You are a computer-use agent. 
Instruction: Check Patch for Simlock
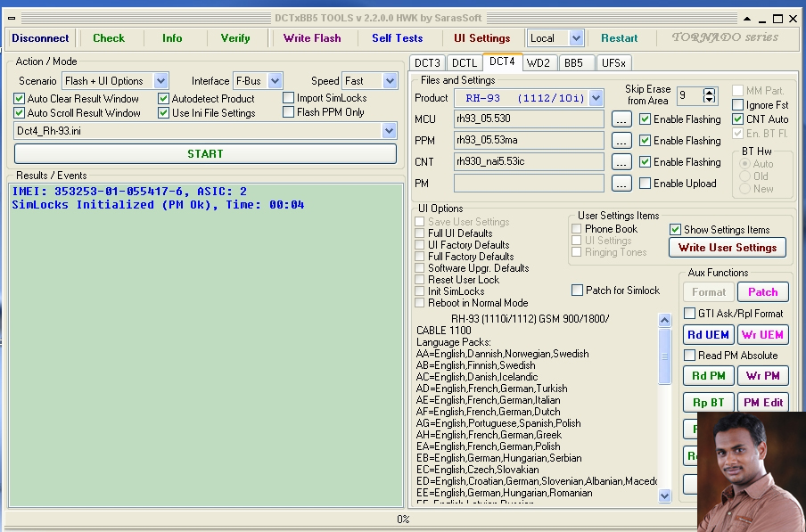(x=577, y=291)
